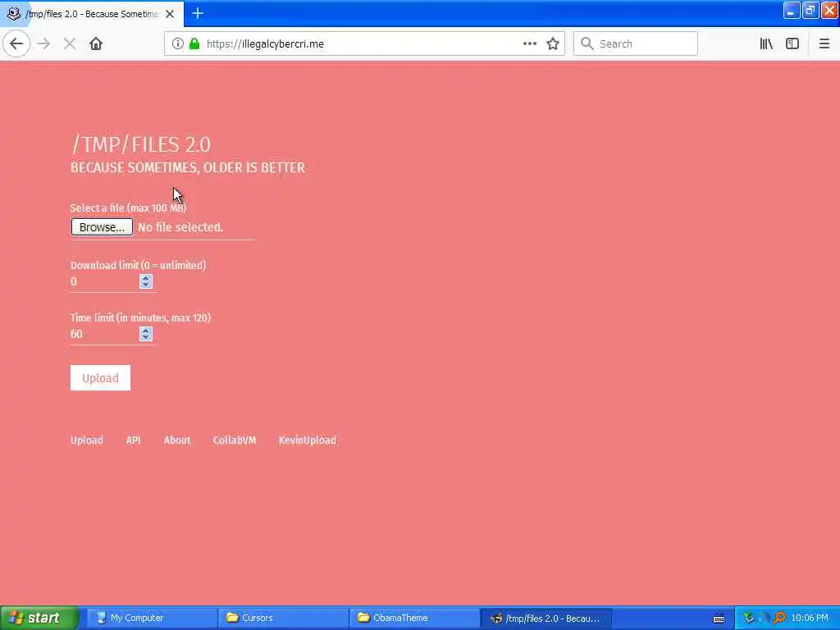Go back with the browser back arrow
This screenshot has width=840, height=630.
(16, 44)
